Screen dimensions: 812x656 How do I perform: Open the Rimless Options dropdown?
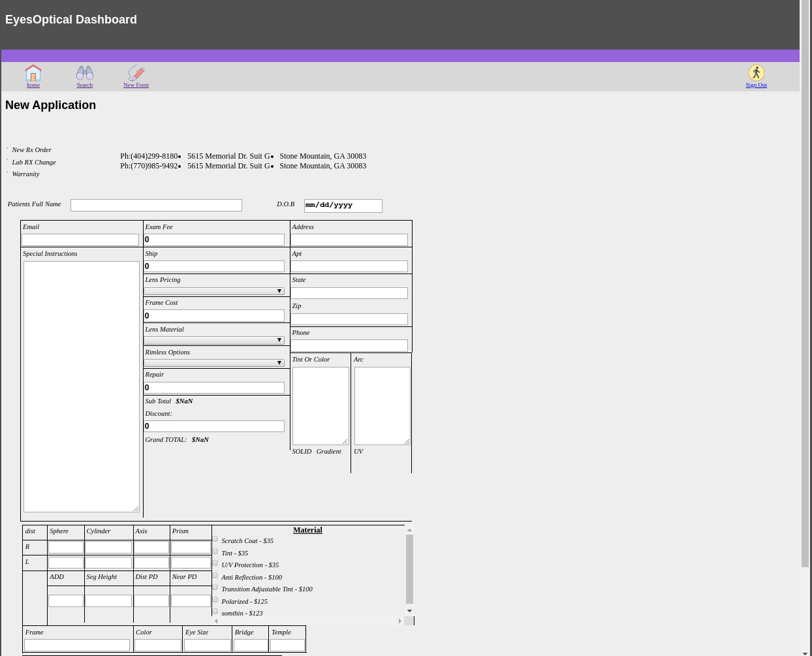click(x=214, y=363)
